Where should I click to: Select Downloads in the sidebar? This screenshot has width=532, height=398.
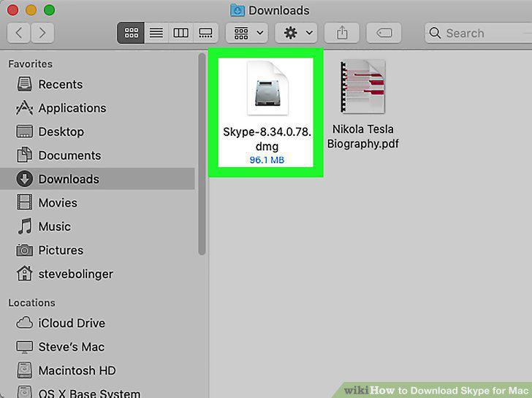point(97,179)
